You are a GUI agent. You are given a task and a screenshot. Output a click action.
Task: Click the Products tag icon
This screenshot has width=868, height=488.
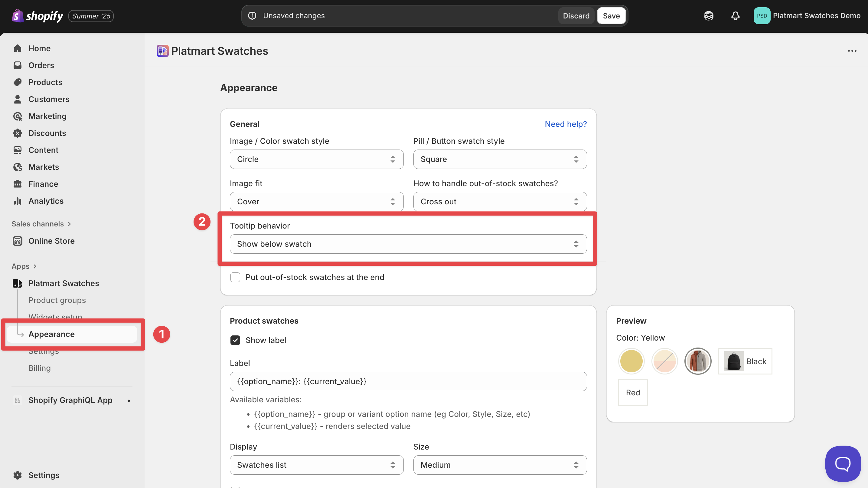coord(18,82)
